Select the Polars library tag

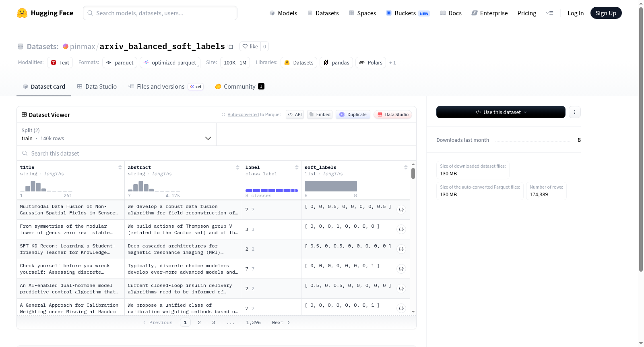coord(371,62)
